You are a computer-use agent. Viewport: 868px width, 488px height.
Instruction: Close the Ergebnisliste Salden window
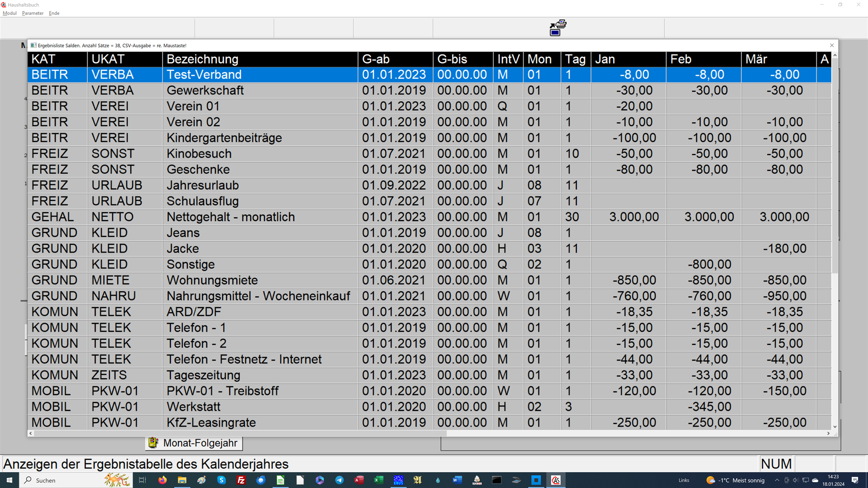(832, 45)
